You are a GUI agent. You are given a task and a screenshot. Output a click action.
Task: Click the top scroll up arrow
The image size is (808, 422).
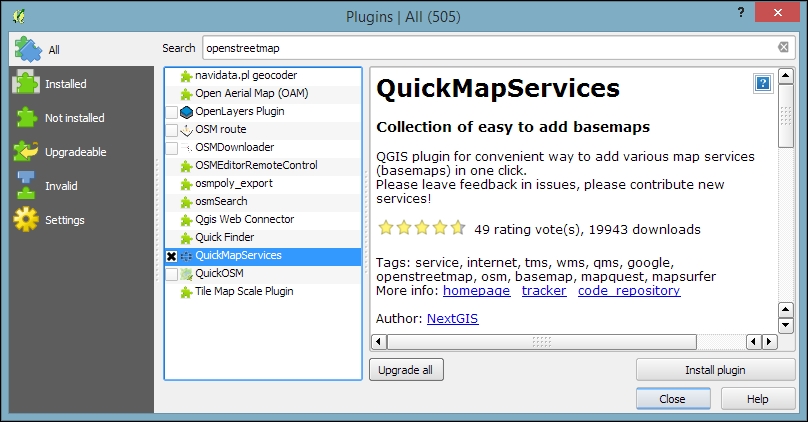point(785,76)
